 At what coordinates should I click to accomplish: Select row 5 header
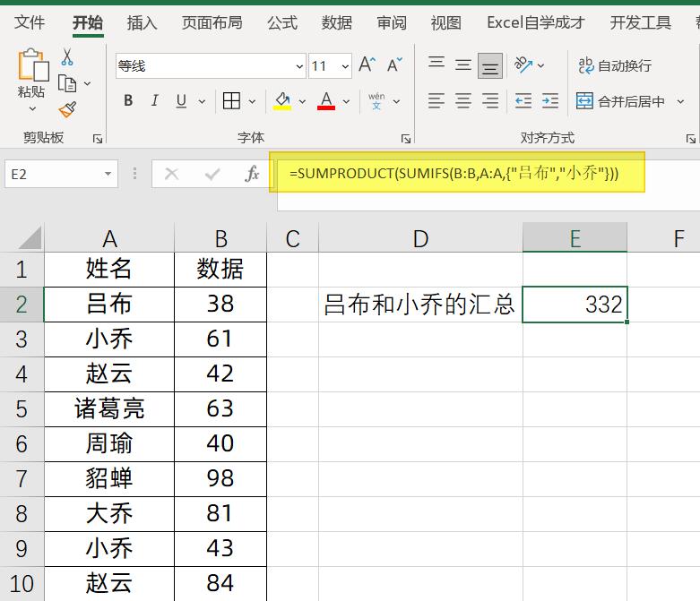click(x=22, y=409)
